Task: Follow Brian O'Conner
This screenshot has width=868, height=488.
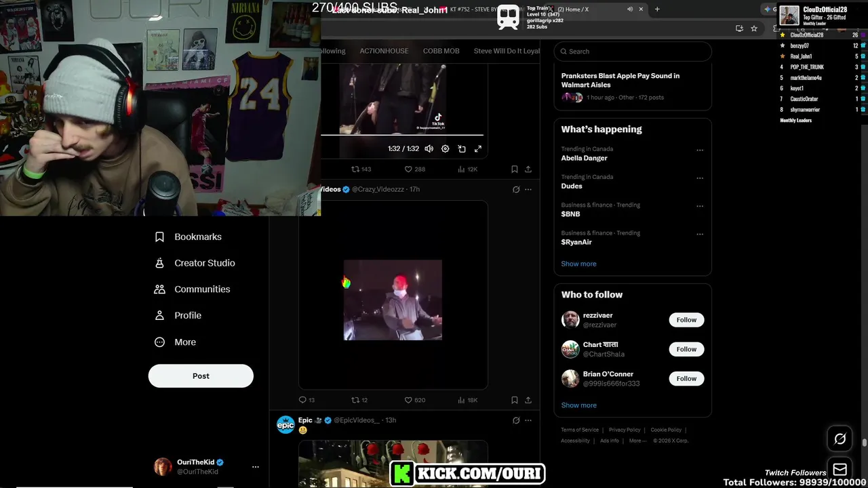Action: [686, 379]
